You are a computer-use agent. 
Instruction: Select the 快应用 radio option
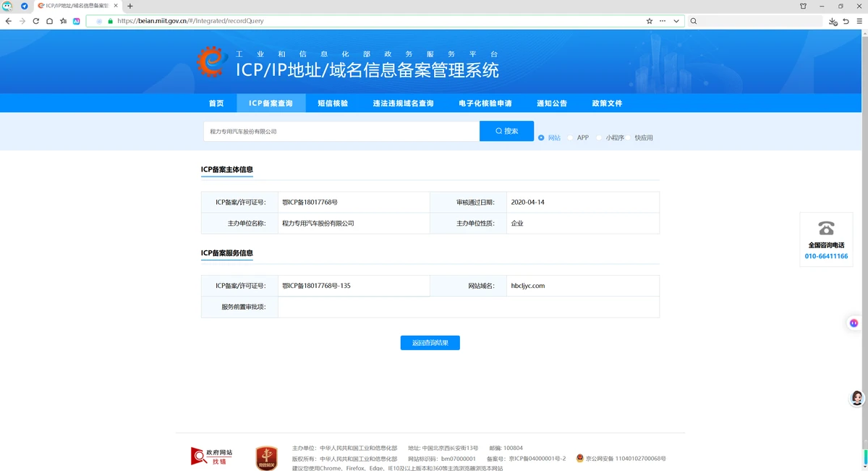pos(629,137)
